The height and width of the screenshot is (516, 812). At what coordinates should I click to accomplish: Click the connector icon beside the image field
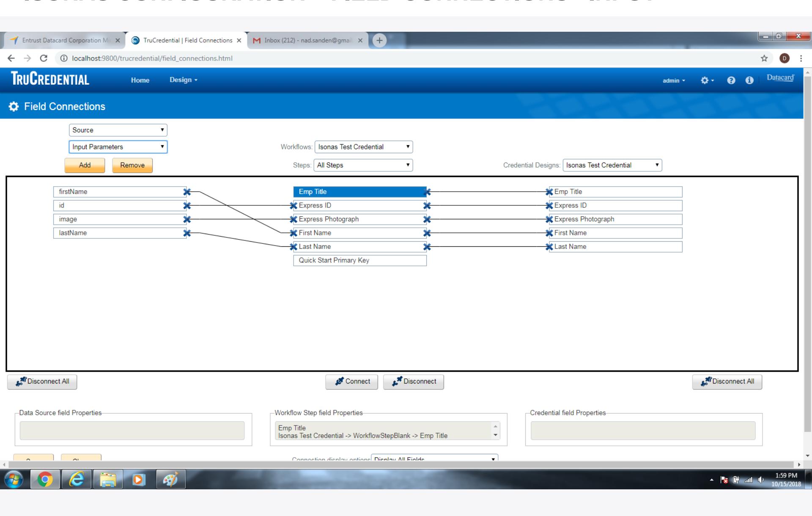(x=187, y=219)
